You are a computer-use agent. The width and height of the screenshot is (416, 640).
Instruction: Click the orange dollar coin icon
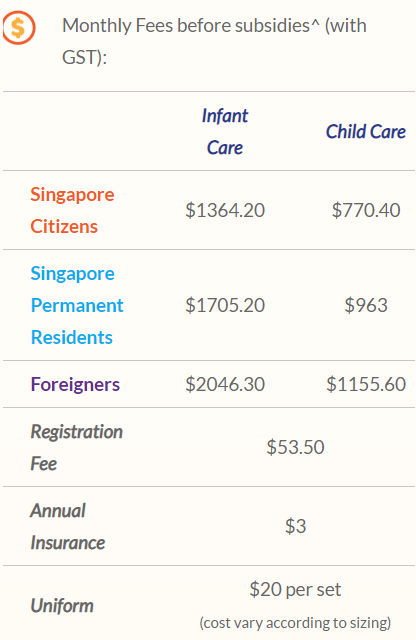[x=19, y=28]
